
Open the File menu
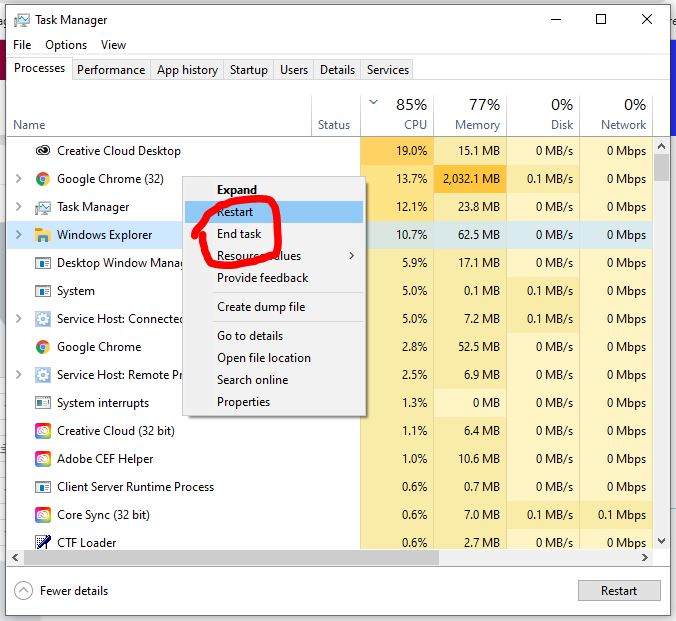pos(22,45)
